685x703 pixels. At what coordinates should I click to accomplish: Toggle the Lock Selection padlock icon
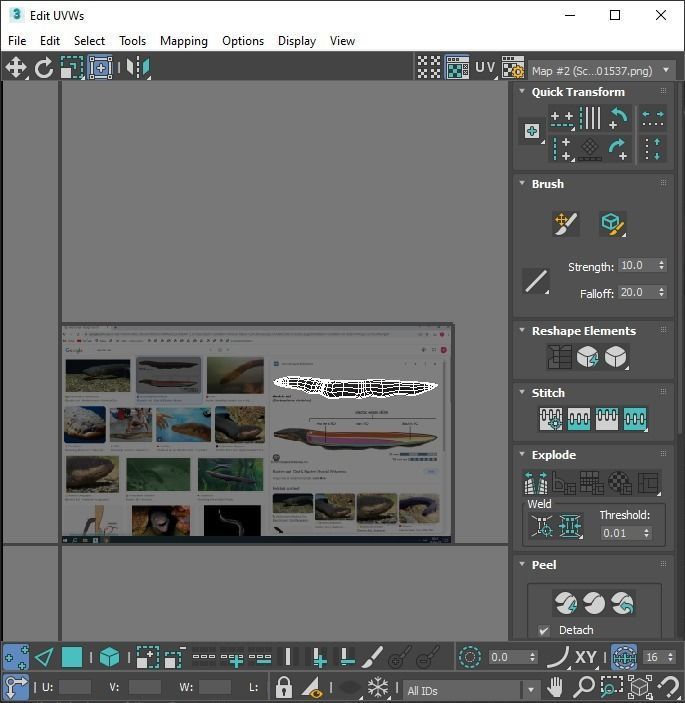coord(283,686)
